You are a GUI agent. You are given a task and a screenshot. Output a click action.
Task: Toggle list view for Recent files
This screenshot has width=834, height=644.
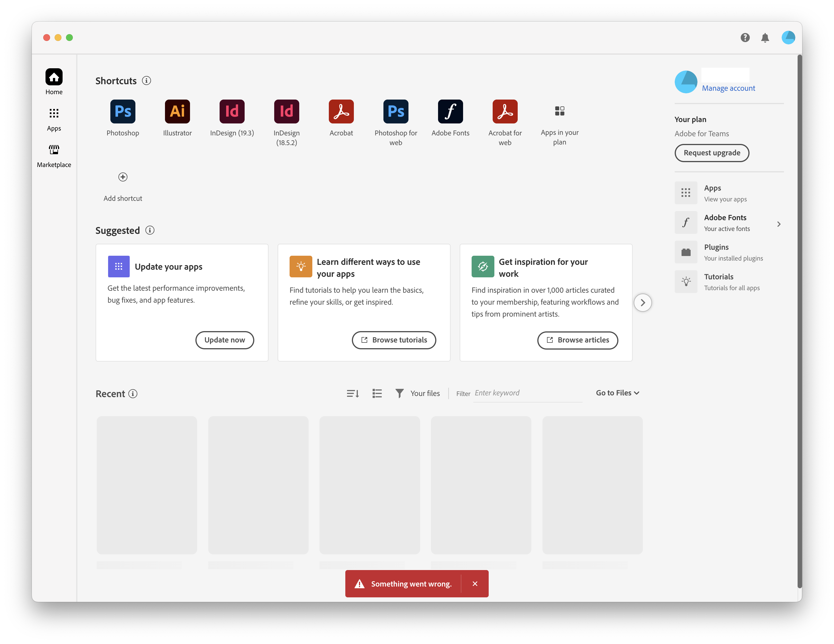tap(377, 393)
